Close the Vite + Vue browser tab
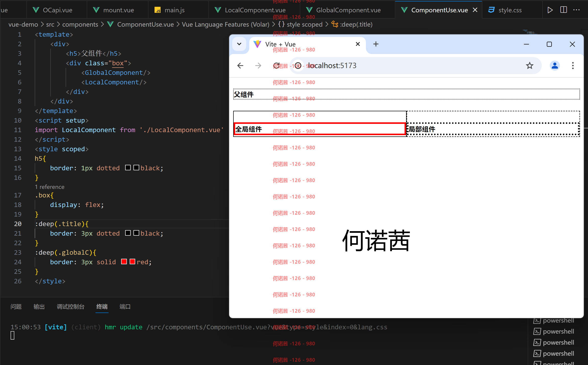Screen dimensions: 588x365 (358, 44)
